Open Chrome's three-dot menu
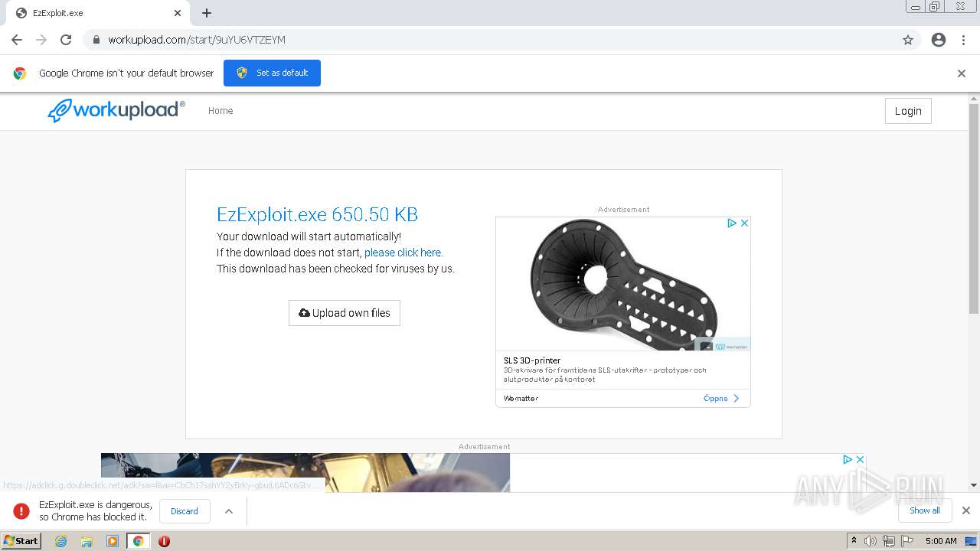 [x=963, y=40]
